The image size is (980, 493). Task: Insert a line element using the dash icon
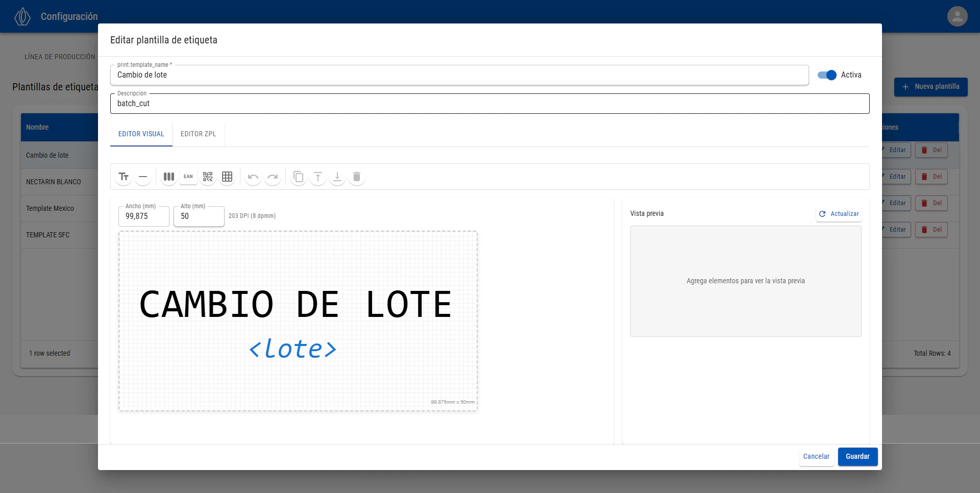tap(143, 177)
